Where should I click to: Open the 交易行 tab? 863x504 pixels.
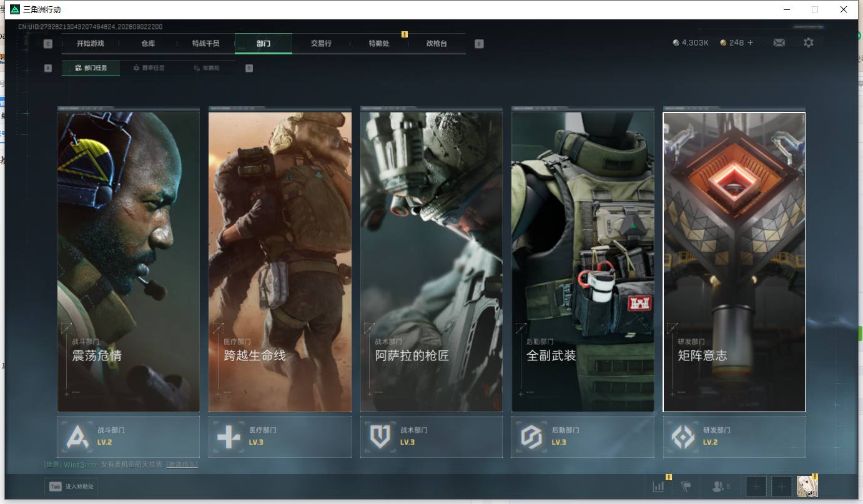321,44
